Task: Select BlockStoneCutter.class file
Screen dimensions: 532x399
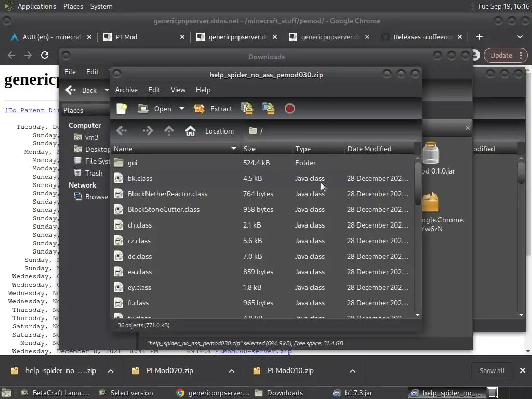Action: pos(262,209)
